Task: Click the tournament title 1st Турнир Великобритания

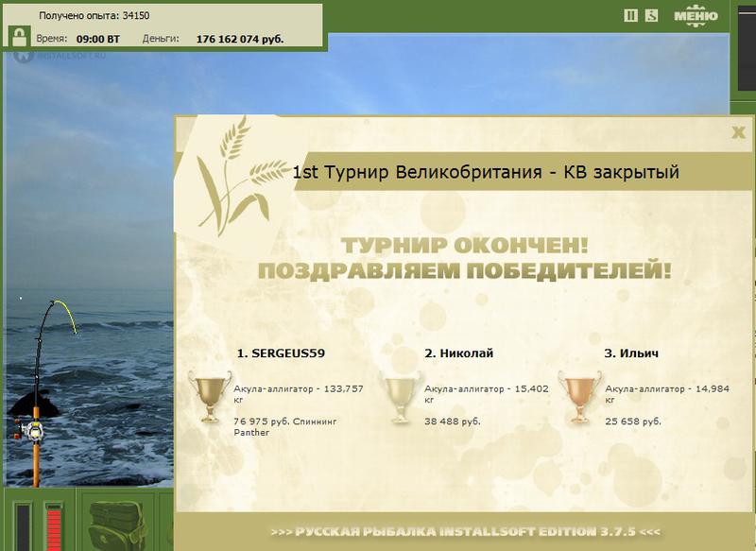Action: click(x=417, y=172)
